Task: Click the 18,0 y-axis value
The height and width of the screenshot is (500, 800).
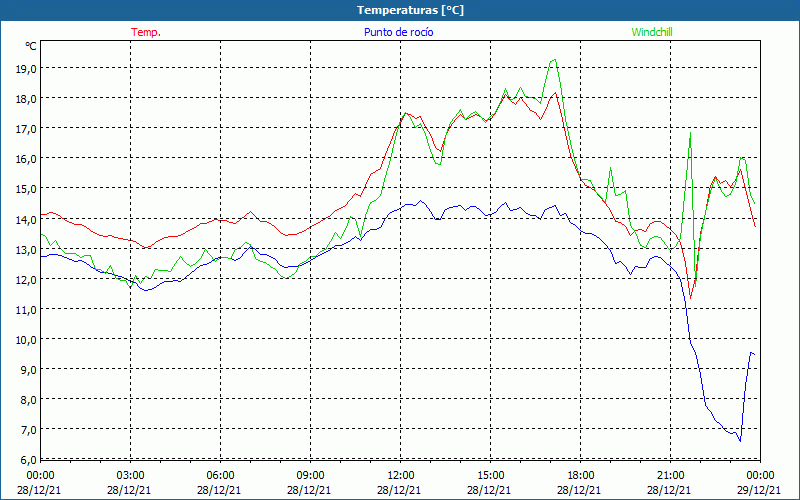Action: point(26,98)
